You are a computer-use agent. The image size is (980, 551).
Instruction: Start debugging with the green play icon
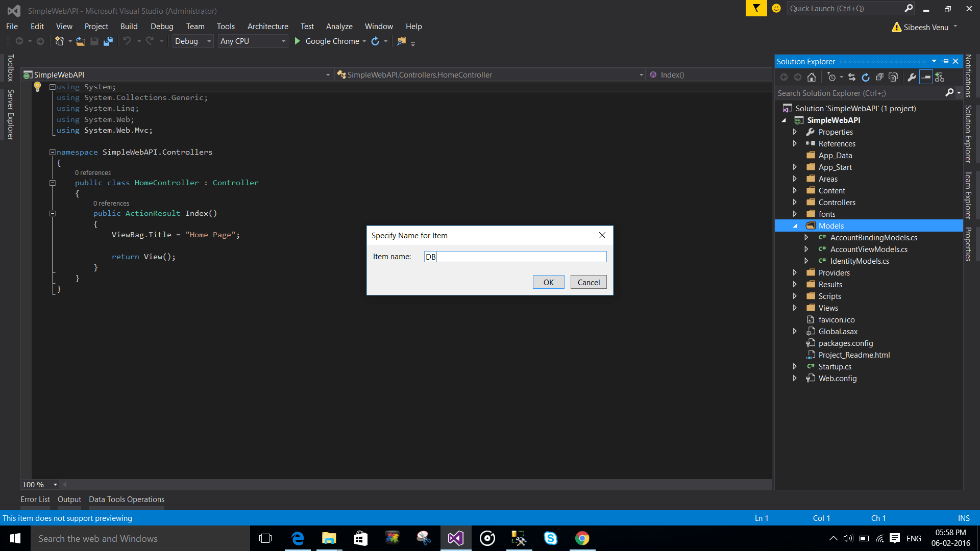298,41
